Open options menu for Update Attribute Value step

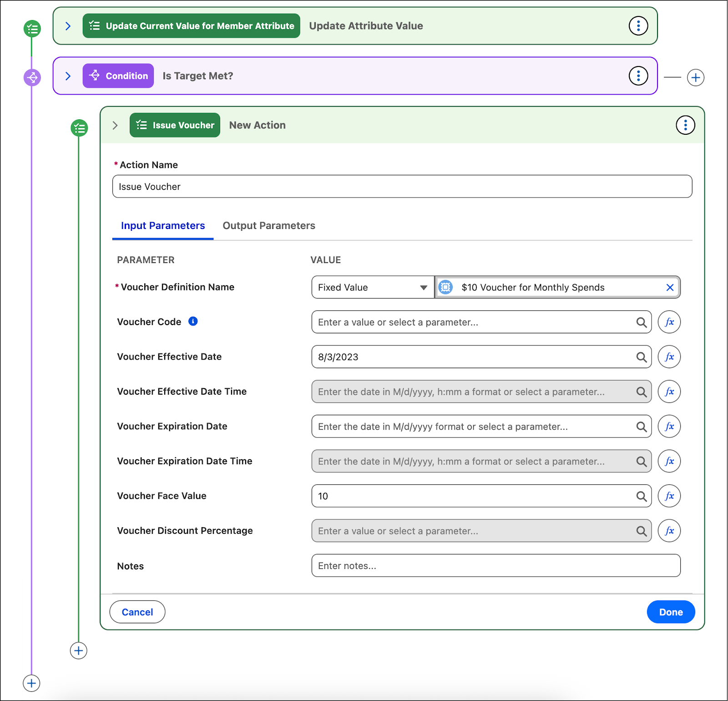638,26
